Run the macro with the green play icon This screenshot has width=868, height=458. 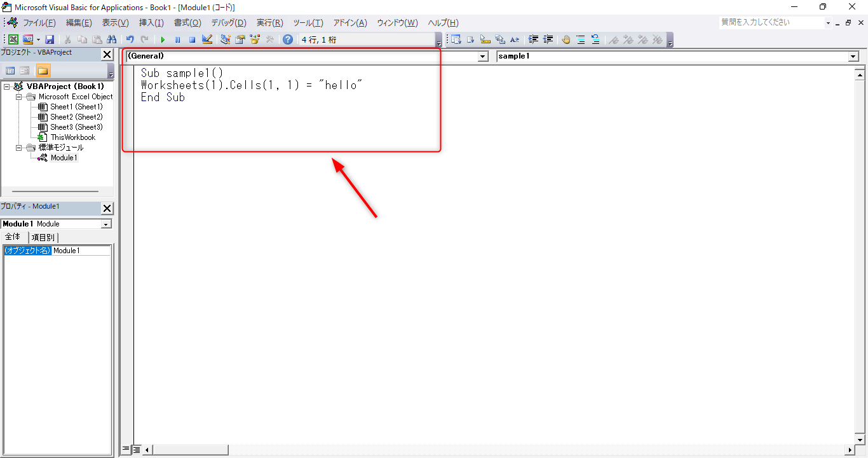pos(163,39)
